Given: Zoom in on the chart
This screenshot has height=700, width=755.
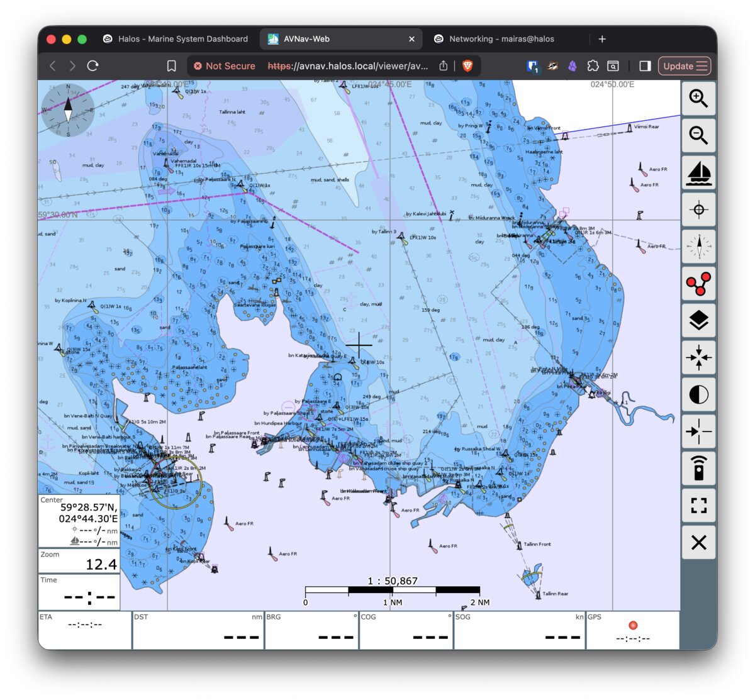Looking at the screenshot, I should (698, 99).
